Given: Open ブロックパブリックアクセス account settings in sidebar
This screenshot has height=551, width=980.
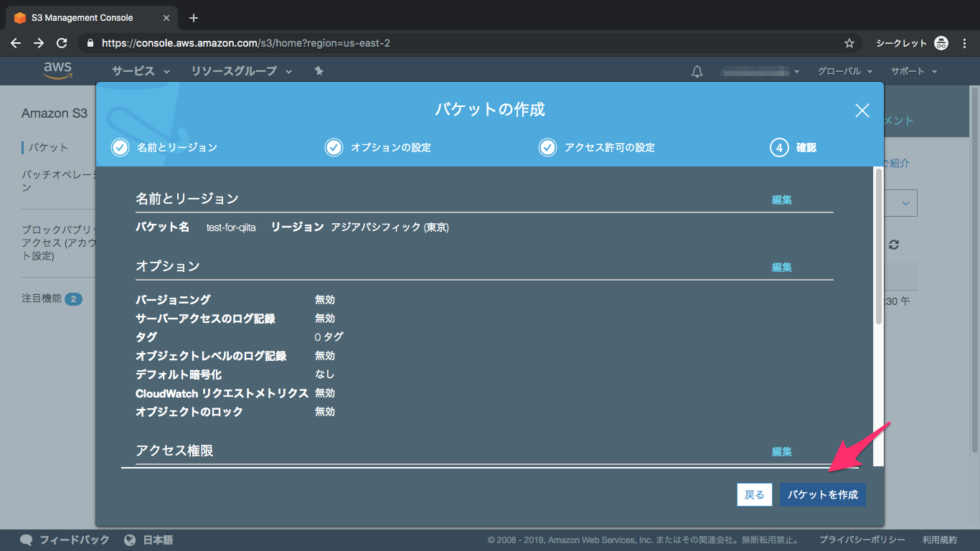Looking at the screenshot, I should point(59,242).
